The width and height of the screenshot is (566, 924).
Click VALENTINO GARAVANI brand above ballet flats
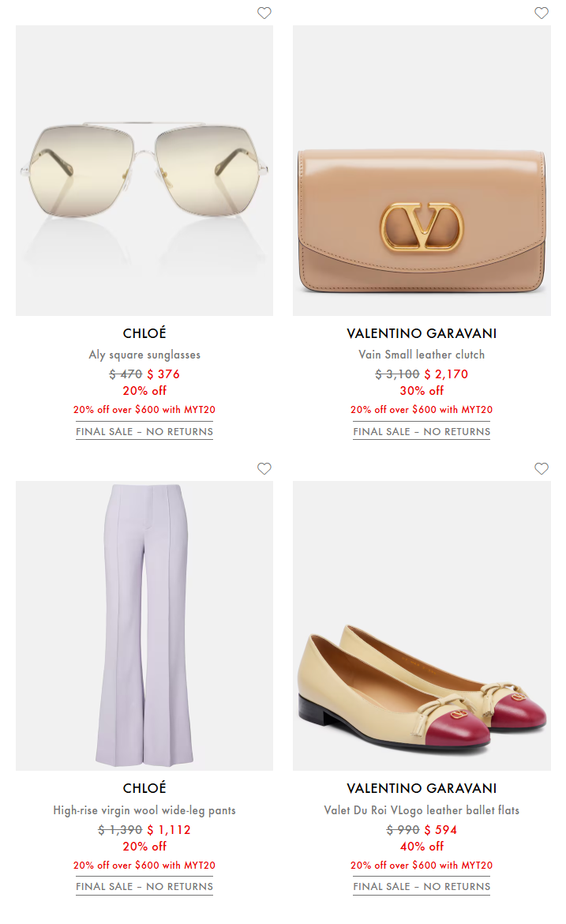(422, 788)
